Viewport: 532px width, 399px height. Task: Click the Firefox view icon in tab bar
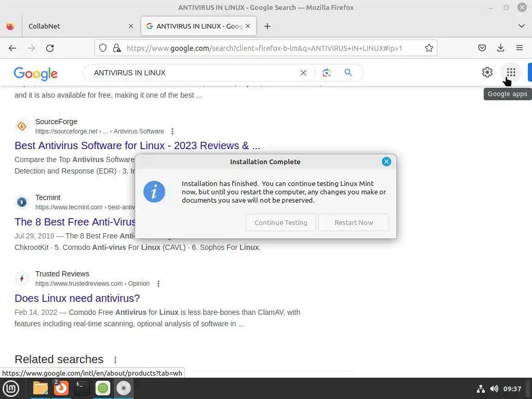10,26
